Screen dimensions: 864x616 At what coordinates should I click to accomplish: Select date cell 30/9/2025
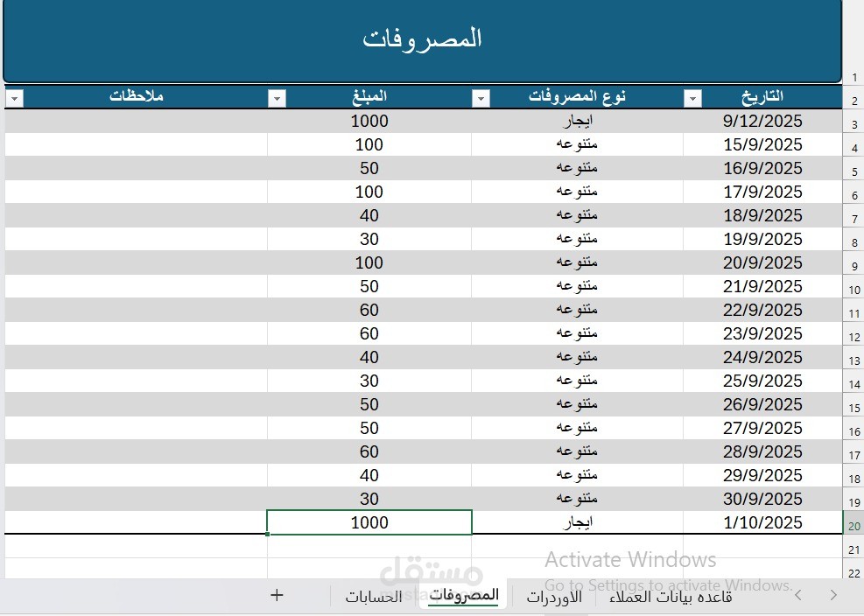762,500
